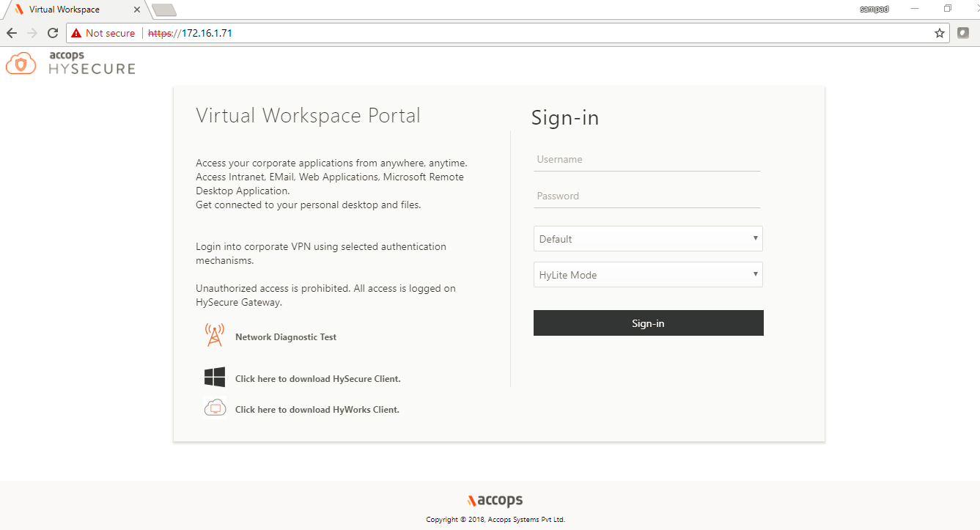Restore down the browser window
The width and height of the screenshot is (980, 530).
[948, 9]
